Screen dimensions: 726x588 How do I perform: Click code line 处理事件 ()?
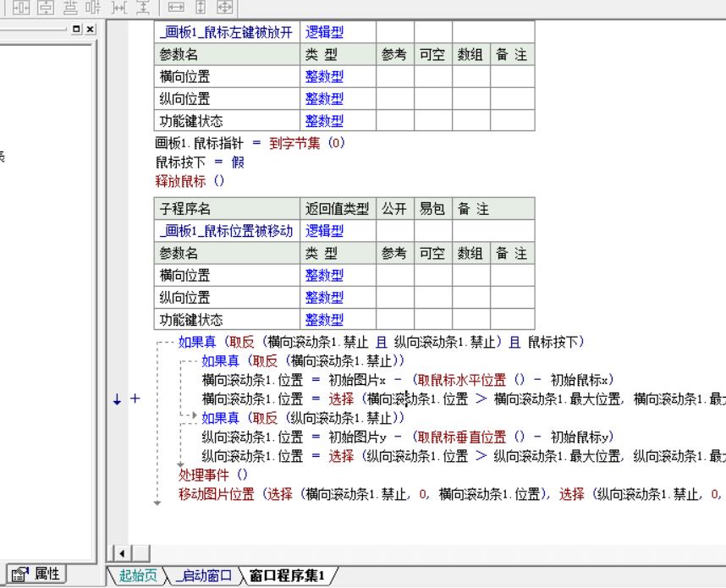point(213,475)
